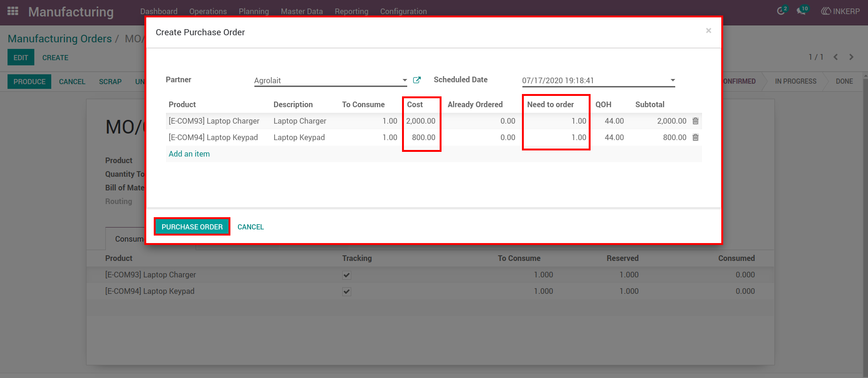Screen dimensions: 868x378
Task: Toggle tracking checkbox for Laptop Charger
Action: click(347, 275)
